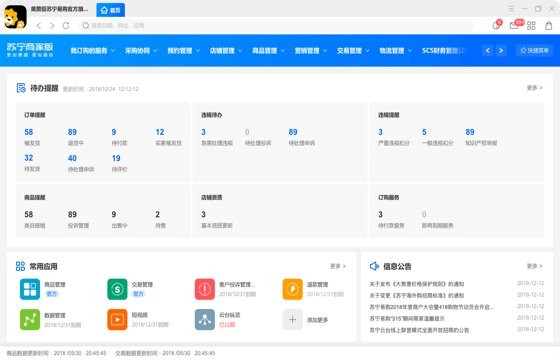
Task: Click the magnifier icon in search bar
Action: tap(86, 26)
